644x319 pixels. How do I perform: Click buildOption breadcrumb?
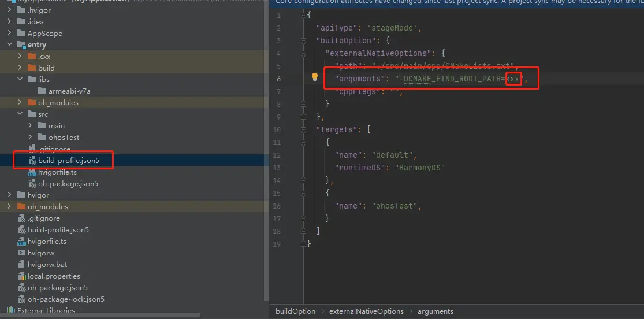click(x=295, y=311)
